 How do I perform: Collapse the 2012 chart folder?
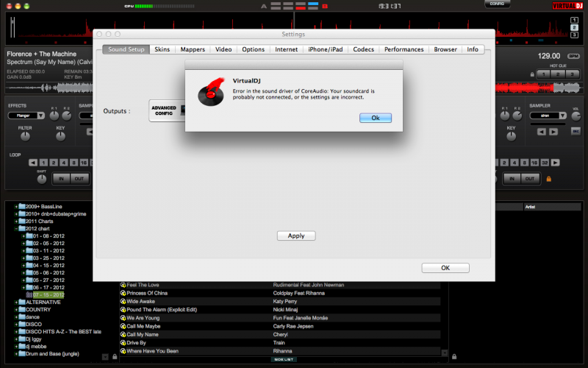16,229
